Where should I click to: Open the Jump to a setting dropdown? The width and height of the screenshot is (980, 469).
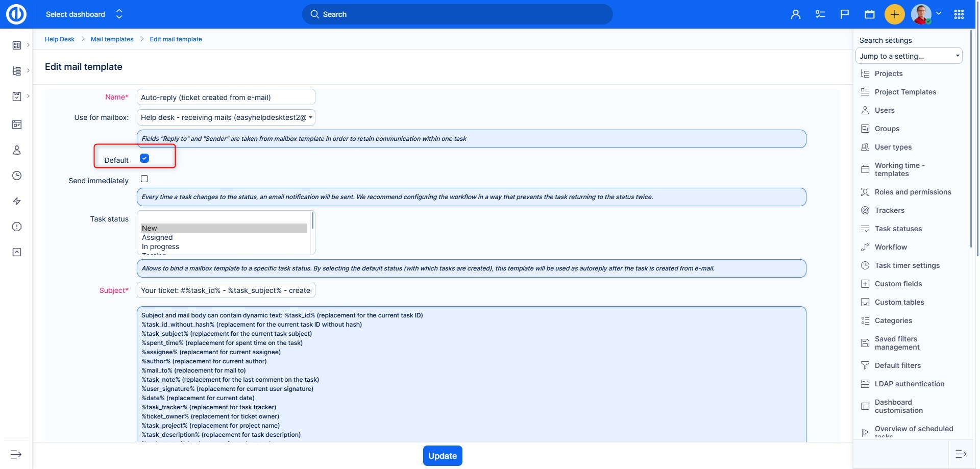point(909,56)
